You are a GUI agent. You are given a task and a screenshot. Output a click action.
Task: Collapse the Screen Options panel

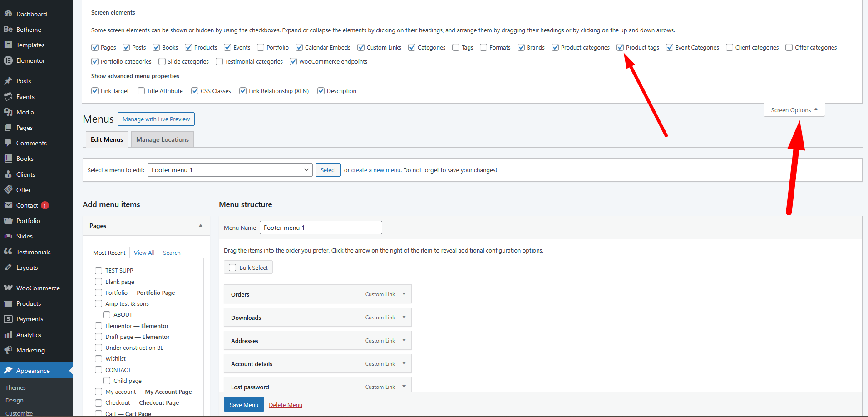(x=794, y=110)
